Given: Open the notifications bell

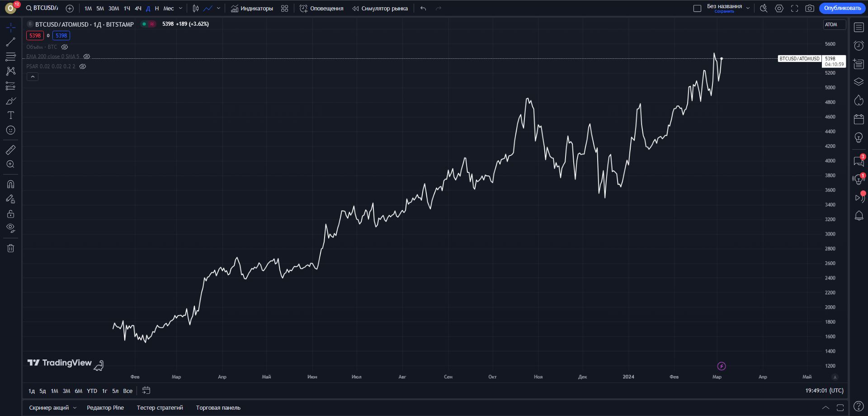Looking at the screenshot, I should point(859,216).
